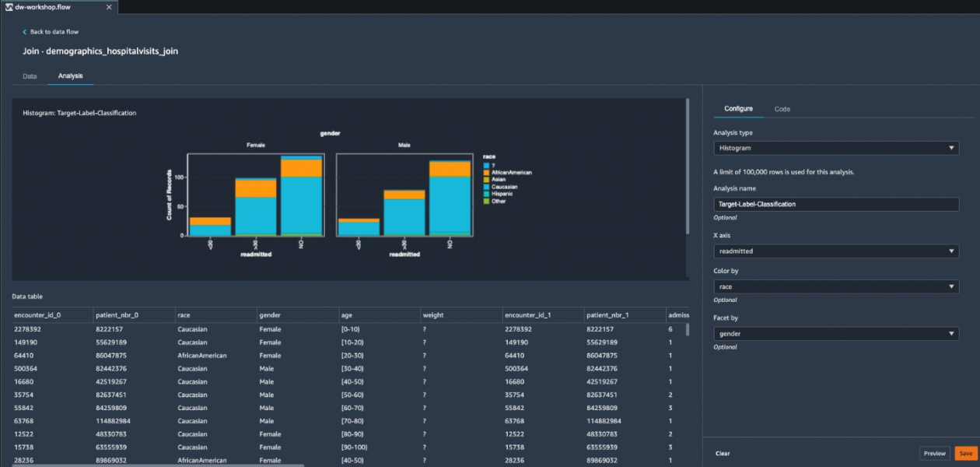Switch to the Code tab
The height and width of the screenshot is (467, 980).
pyautogui.click(x=782, y=108)
